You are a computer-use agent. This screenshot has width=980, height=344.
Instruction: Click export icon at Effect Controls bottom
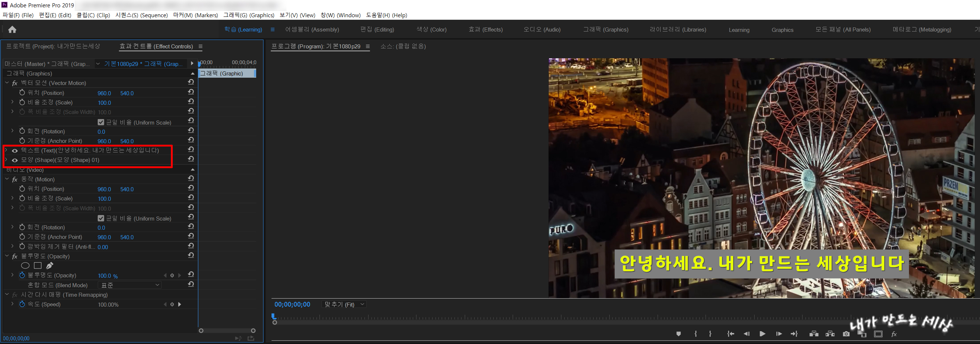[251, 338]
